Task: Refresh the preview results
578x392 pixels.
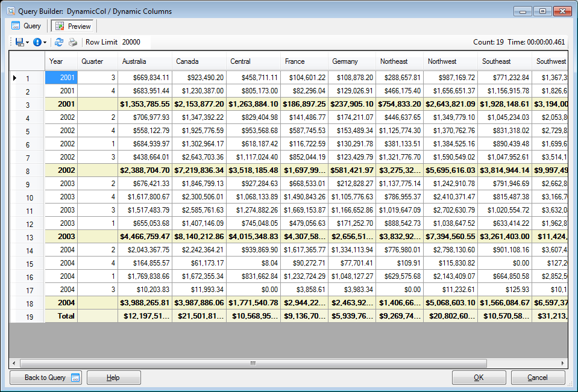Action: click(59, 42)
